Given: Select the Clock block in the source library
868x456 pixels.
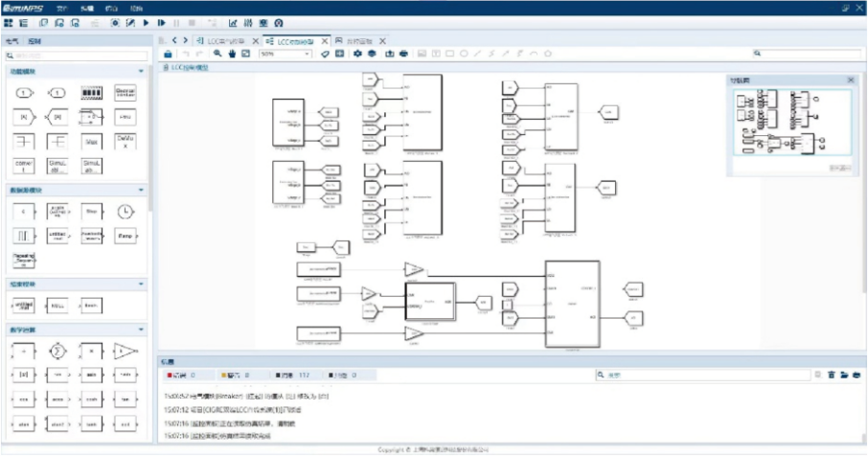Looking at the screenshot, I should 126,211.
